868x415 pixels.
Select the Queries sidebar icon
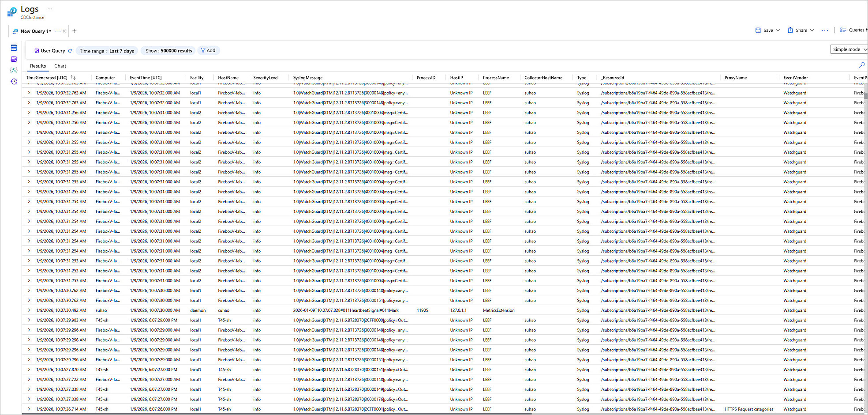[14, 59]
